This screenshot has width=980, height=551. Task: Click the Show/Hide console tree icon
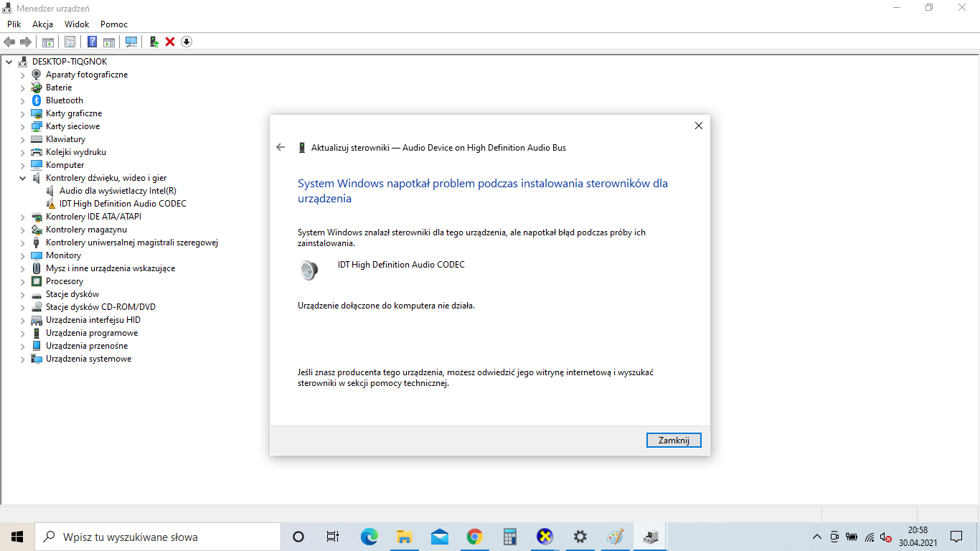click(47, 42)
